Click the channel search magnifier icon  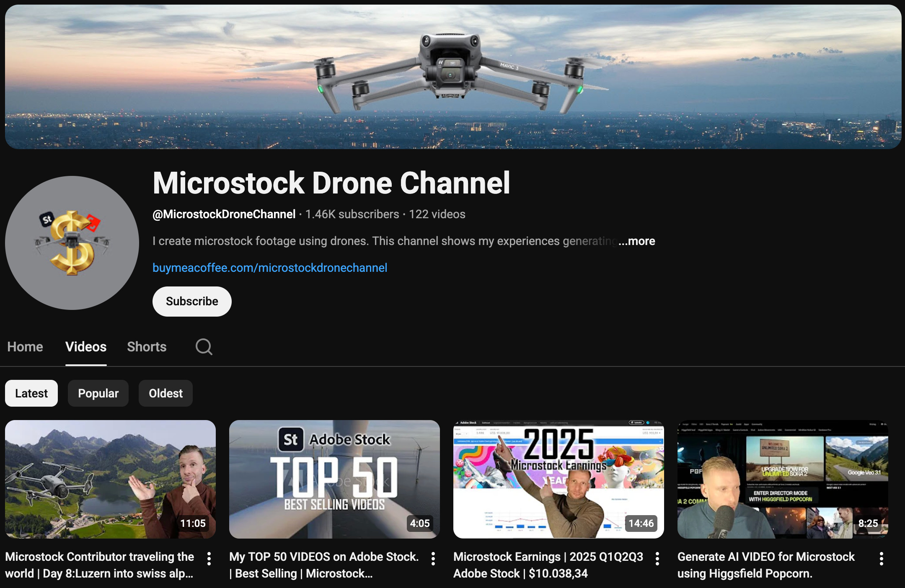pyautogui.click(x=204, y=347)
